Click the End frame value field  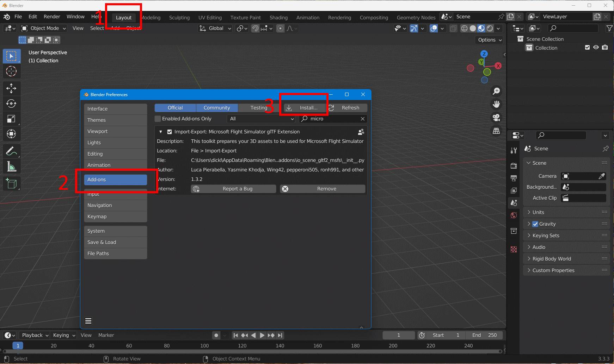click(x=484, y=335)
